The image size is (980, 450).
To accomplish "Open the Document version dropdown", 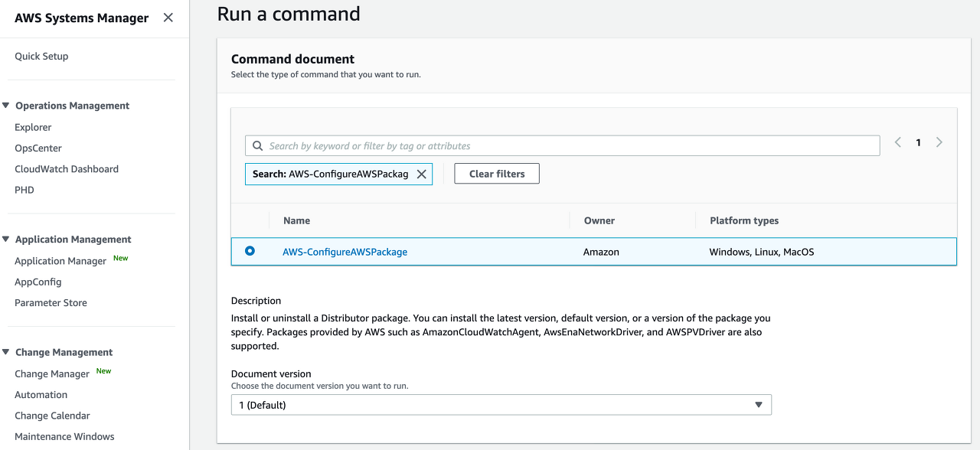I will pyautogui.click(x=501, y=405).
